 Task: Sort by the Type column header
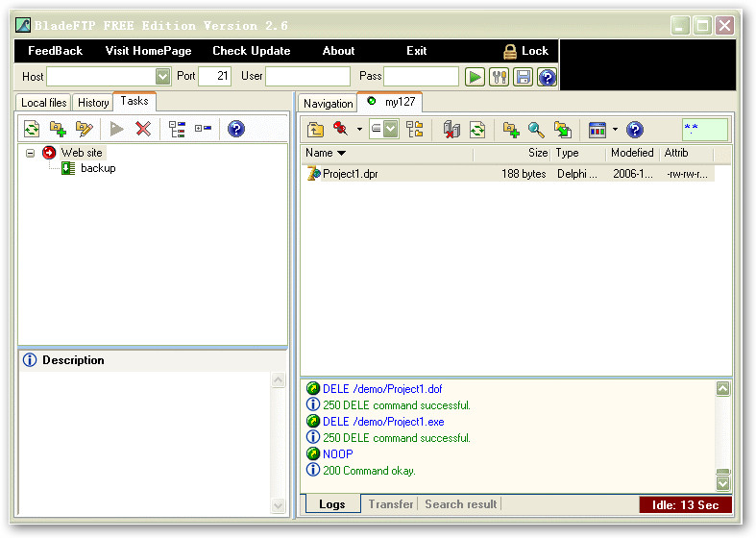pyautogui.click(x=578, y=154)
